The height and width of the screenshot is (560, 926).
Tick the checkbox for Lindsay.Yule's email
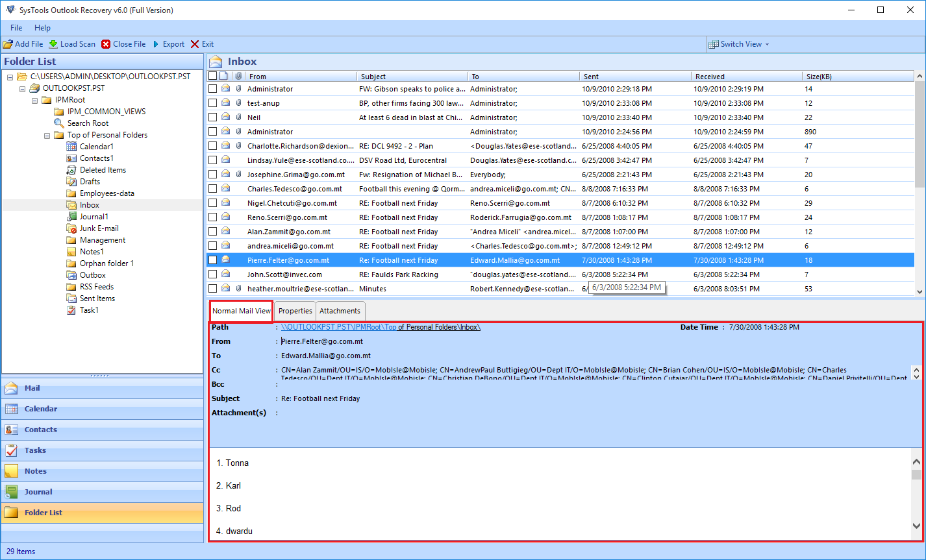coord(212,160)
